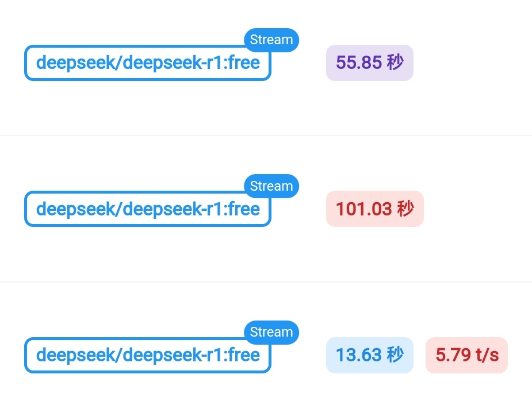Click the 't/s' unit text in the speed badge

coord(487,355)
